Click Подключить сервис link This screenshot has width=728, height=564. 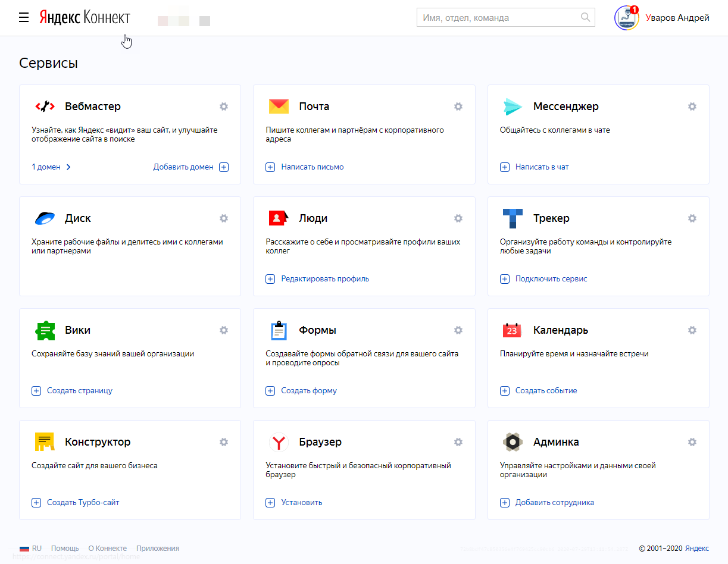[551, 279]
